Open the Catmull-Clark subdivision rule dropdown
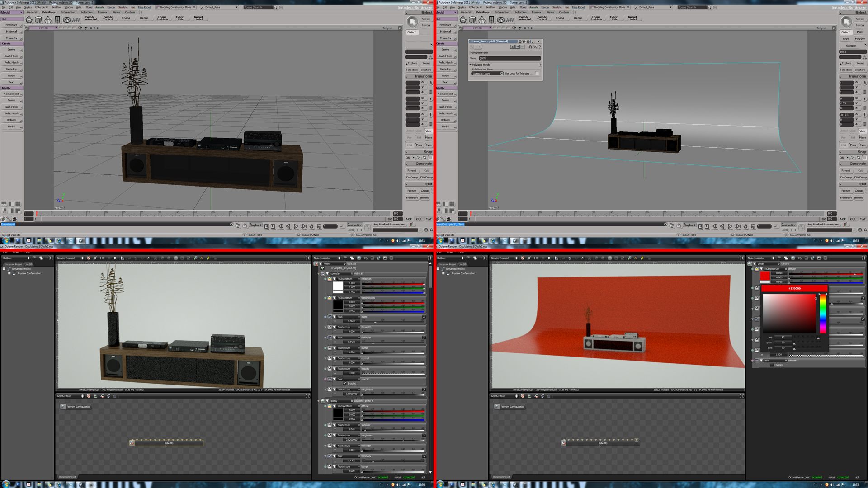The width and height of the screenshot is (868, 488). pos(487,73)
